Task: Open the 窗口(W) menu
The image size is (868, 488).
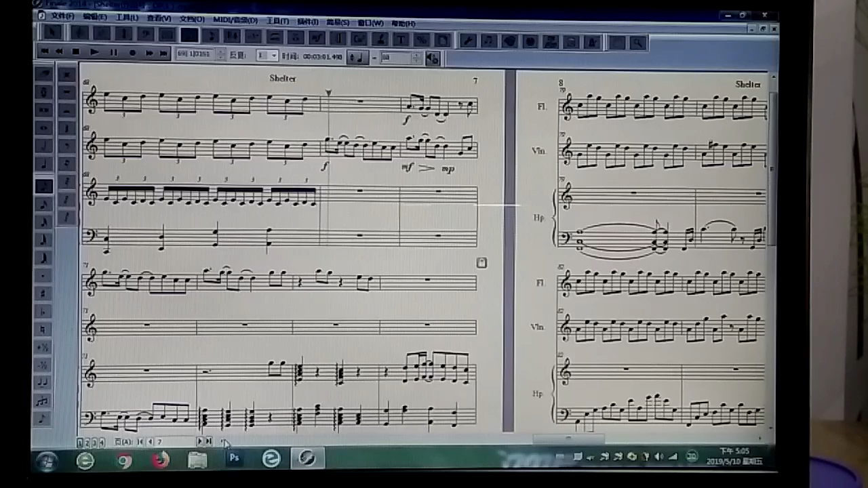Action: pos(370,23)
